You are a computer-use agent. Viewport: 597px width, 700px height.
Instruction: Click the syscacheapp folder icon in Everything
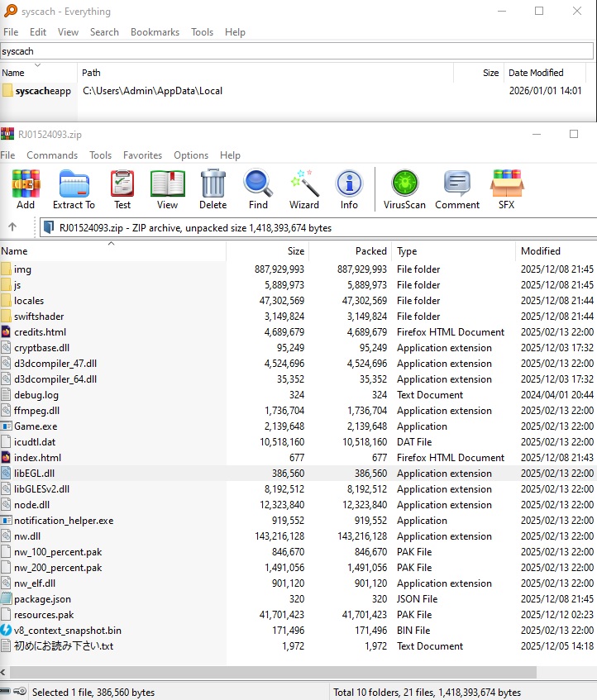[7, 91]
